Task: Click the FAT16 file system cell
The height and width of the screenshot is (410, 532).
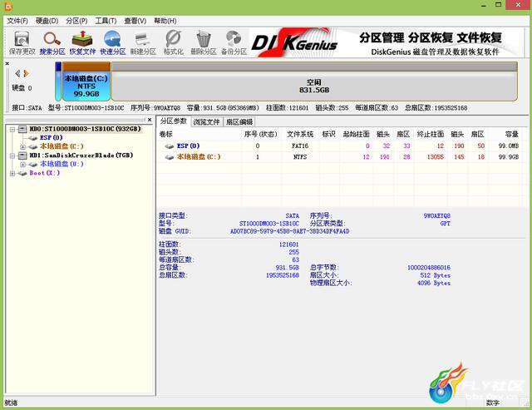Action: coord(300,146)
